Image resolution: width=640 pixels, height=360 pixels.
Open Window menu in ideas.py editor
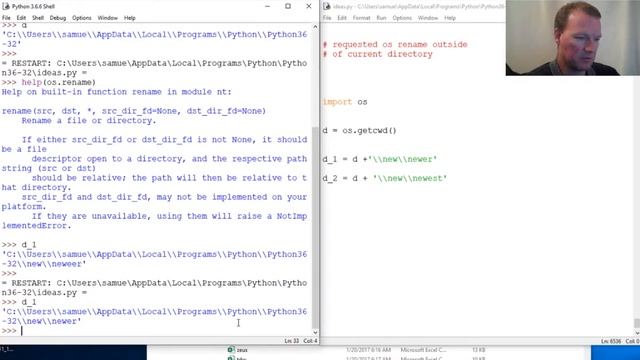pyautogui.click(x=428, y=18)
